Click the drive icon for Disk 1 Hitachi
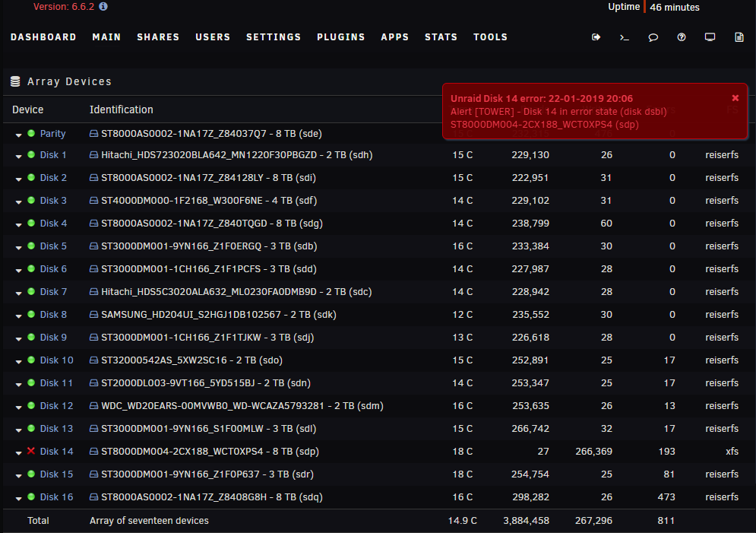The height and width of the screenshot is (533, 756). click(94, 155)
